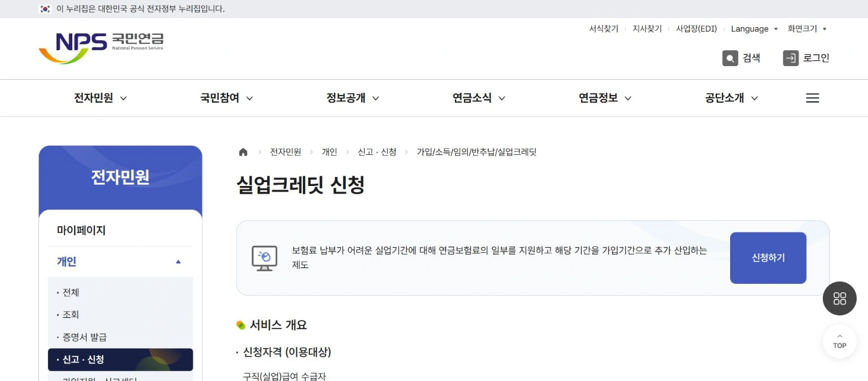The height and width of the screenshot is (381, 868).
Task: Expand the 공단소개 main menu
Action: (x=731, y=98)
